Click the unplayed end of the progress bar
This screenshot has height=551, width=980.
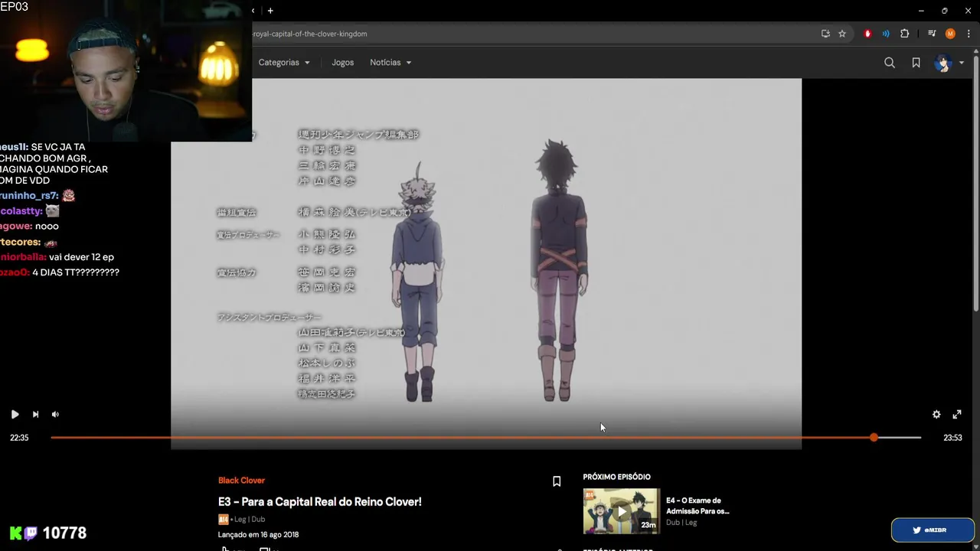900,437
